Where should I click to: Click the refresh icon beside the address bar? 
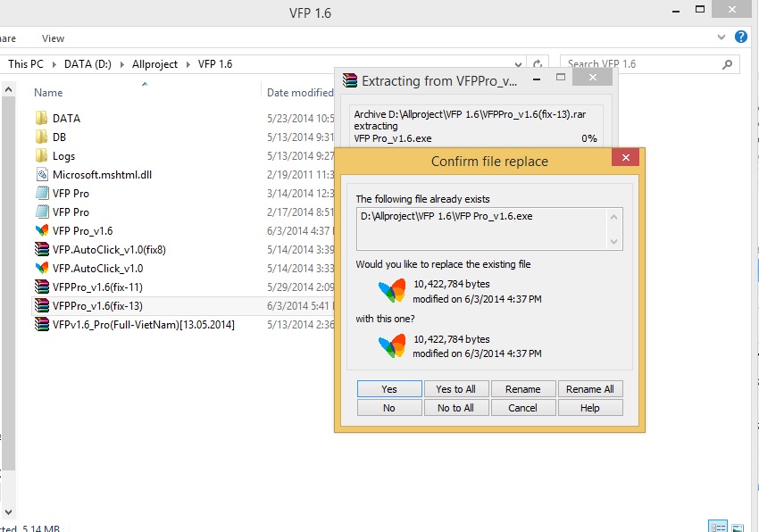[538, 64]
